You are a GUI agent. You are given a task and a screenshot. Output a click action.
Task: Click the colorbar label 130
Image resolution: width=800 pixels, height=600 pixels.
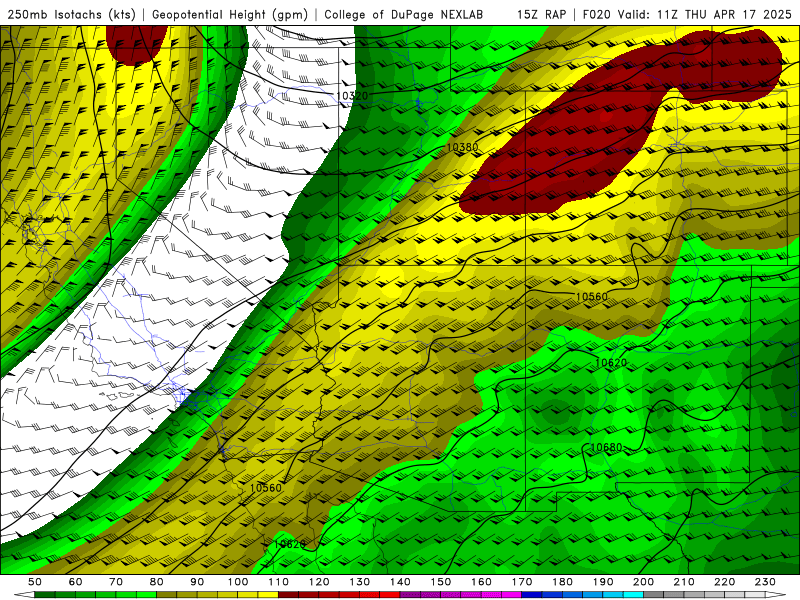tap(360, 582)
